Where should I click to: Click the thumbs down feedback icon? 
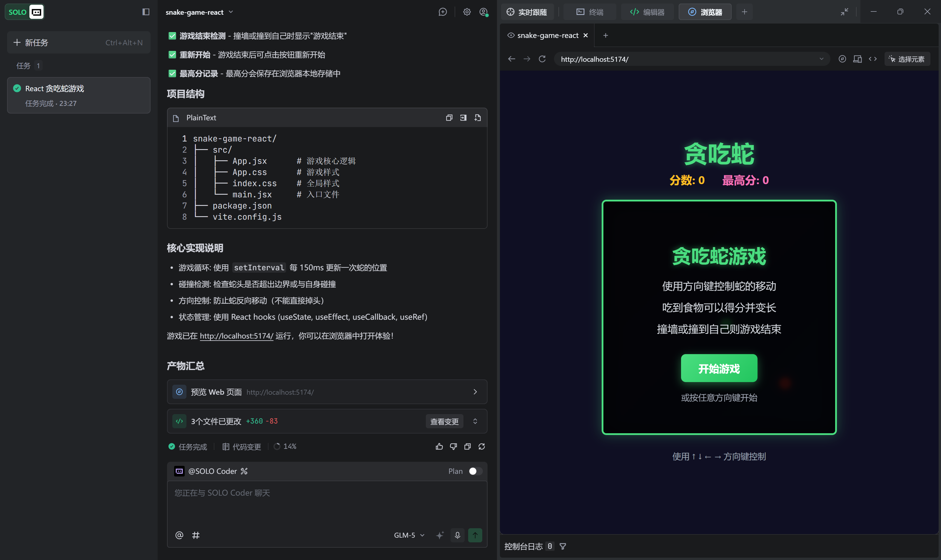click(x=453, y=446)
